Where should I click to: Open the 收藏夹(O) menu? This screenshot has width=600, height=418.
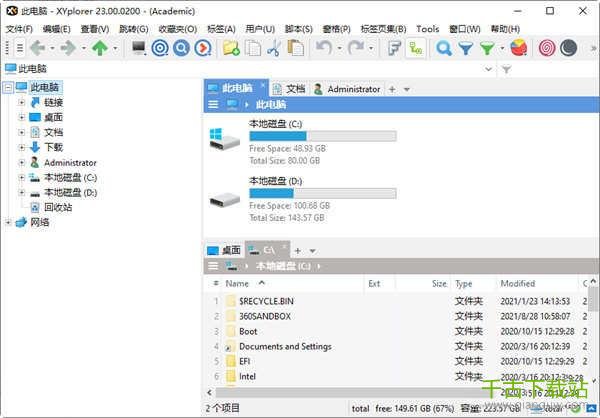click(x=177, y=29)
